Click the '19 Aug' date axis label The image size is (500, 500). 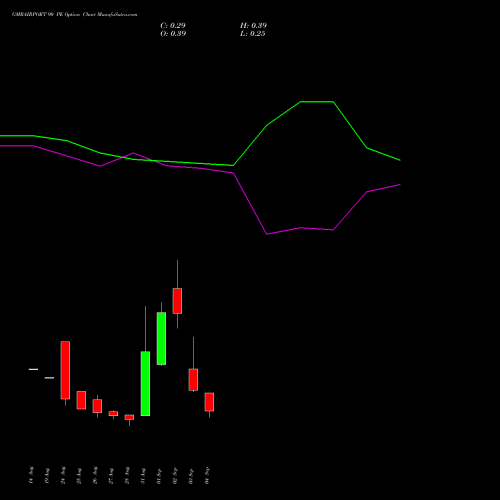[47, 476]
